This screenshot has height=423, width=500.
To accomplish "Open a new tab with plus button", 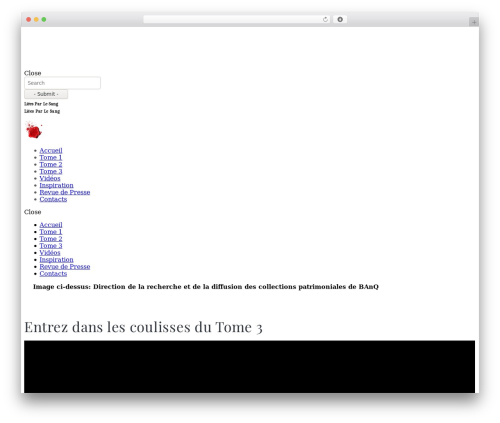I will pyautogui.click(x=474, y=22).
